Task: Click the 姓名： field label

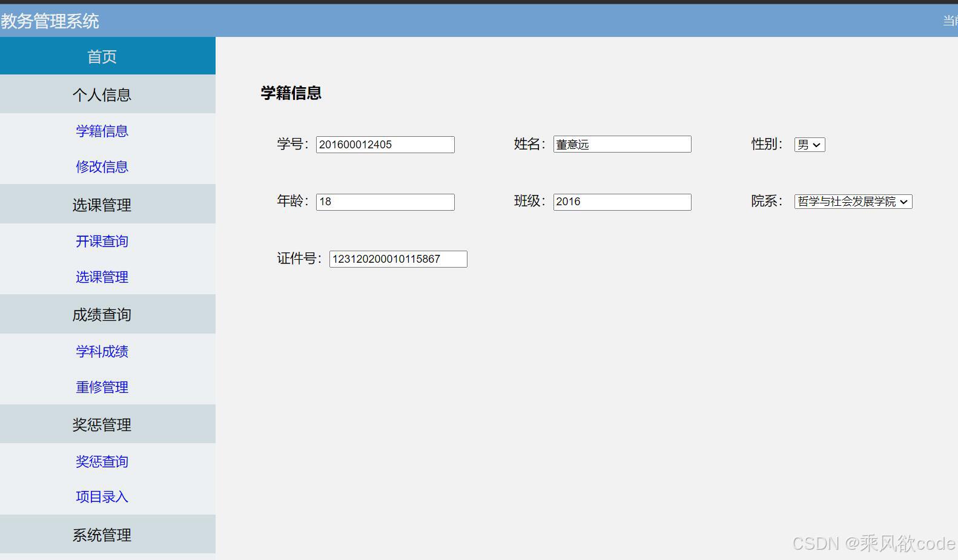Action: 530,144
